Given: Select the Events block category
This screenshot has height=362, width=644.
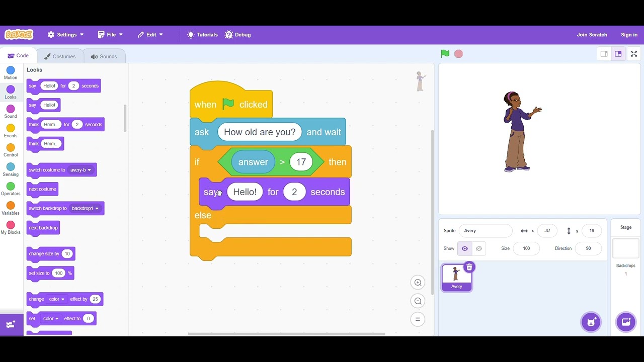Looking at the screenshot, I should (x=11, y=131).
